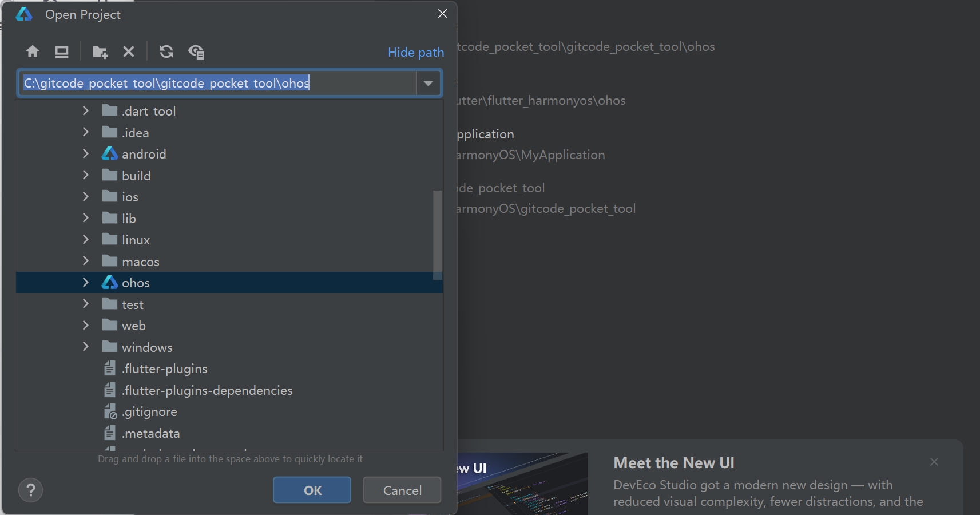Click Hide path link

[416, 52]
